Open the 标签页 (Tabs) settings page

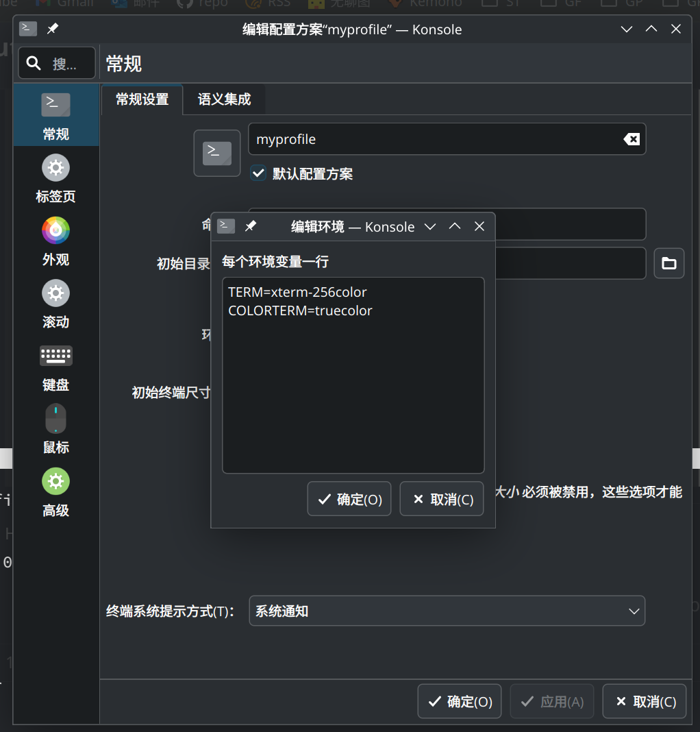point(56,179)
